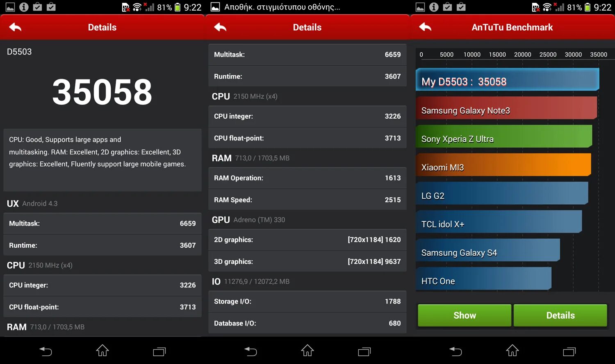
Task: Tap GPU Adreno (TM) 330 heading
Action: tap(248, 220)
